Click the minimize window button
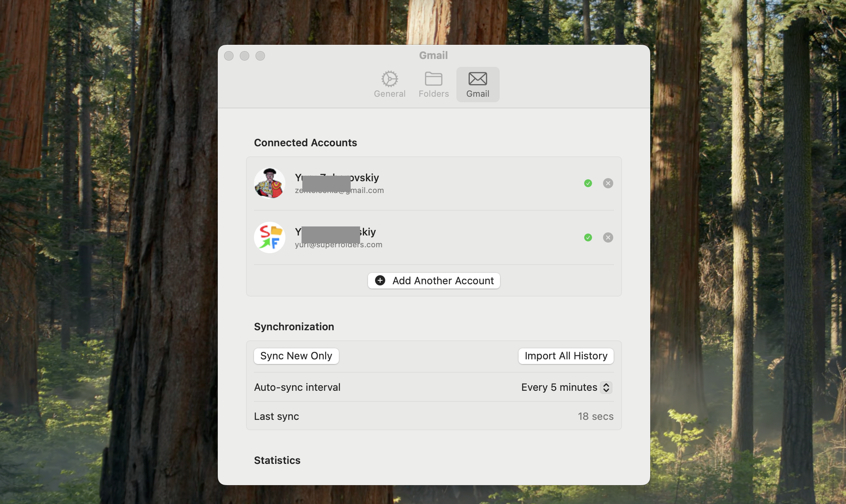This screenshot has height=504, width=846. (245, 56)
